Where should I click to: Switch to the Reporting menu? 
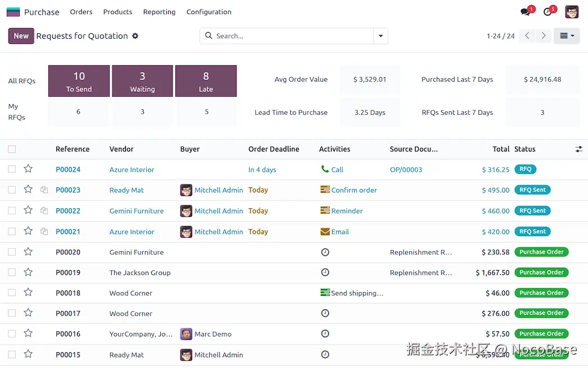point(159,11)
